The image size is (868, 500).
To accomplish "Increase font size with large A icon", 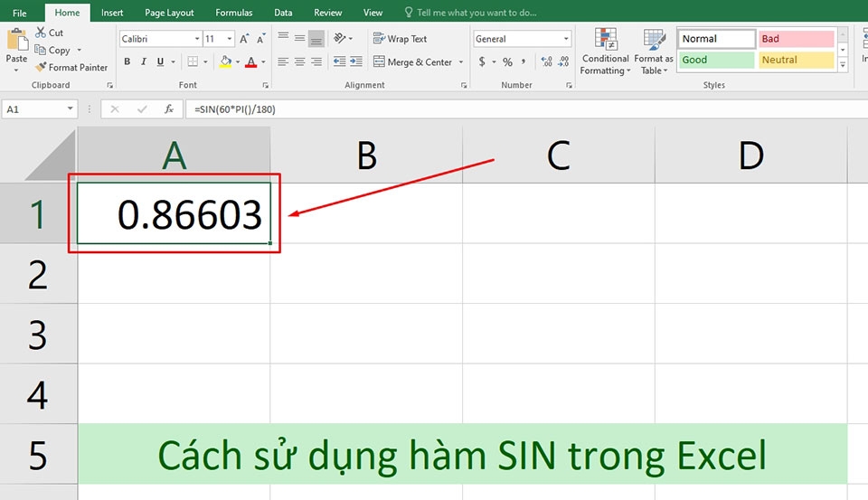I will click(244, 39).
